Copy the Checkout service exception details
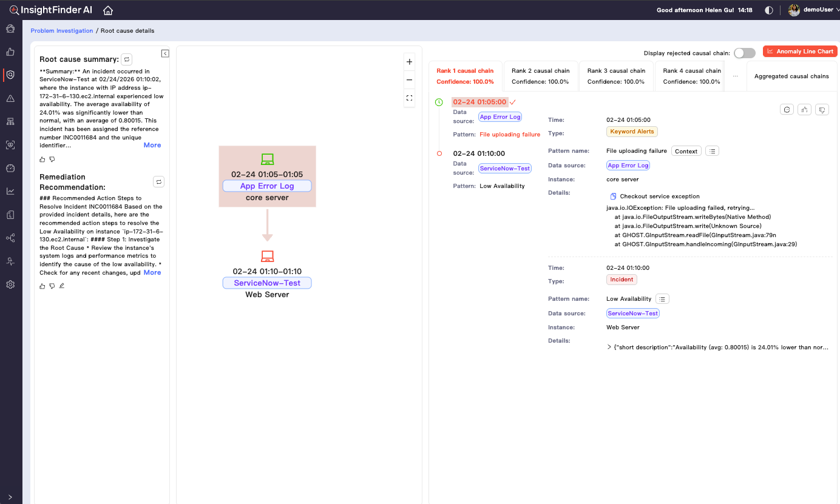 pyautogui.click(x=614, y=197)
